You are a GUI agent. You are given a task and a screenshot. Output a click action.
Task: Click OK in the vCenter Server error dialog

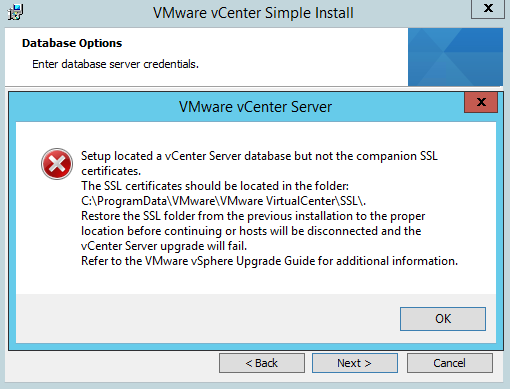click(443, 319)
